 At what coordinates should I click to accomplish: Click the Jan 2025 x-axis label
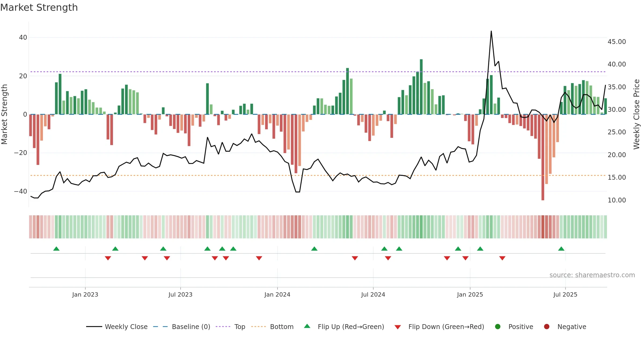pos(470,294)
